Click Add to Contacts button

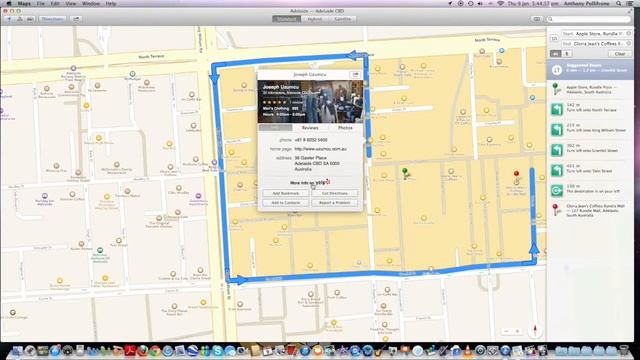(286, 203)
